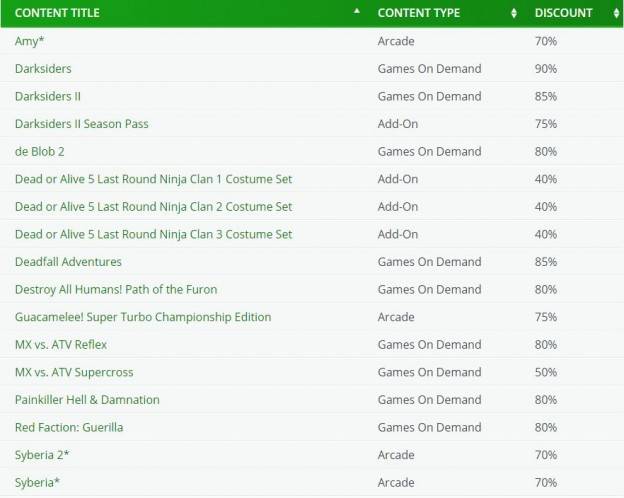Click the Content Type sort arrows
Viewport: 624px width, 498px height.
tap(514, 13)
